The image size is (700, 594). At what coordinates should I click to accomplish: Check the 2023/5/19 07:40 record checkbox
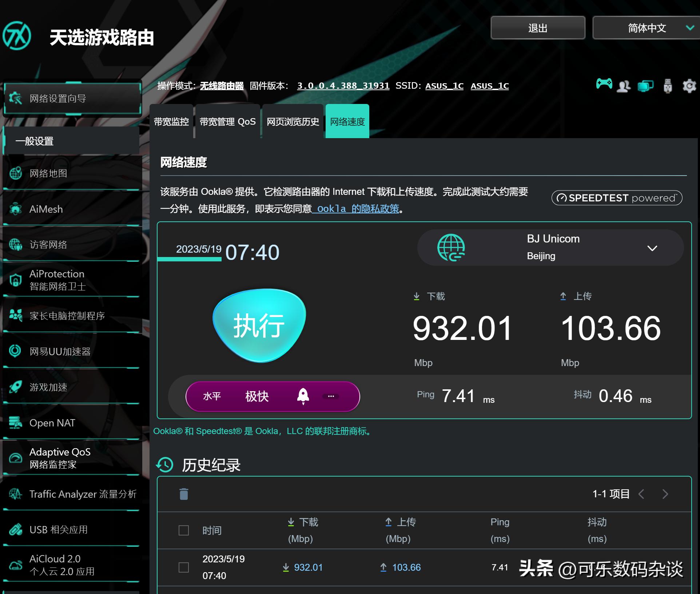183,567
